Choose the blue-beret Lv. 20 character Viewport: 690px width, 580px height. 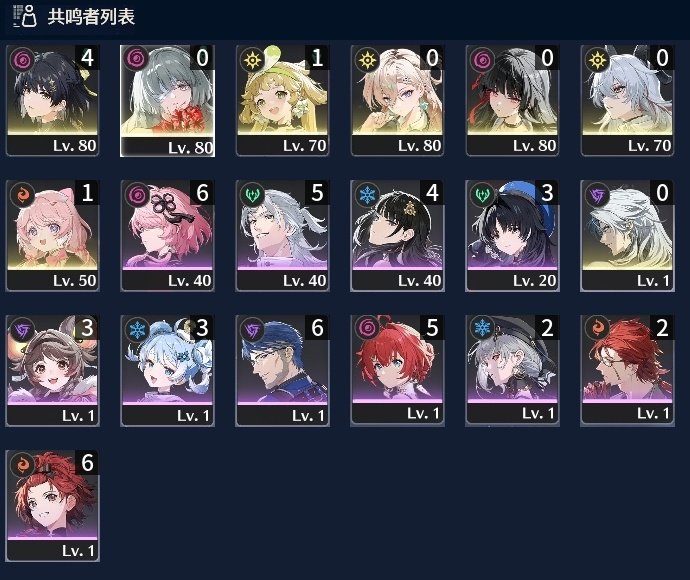pyautogui.click(x=512, y=235)
